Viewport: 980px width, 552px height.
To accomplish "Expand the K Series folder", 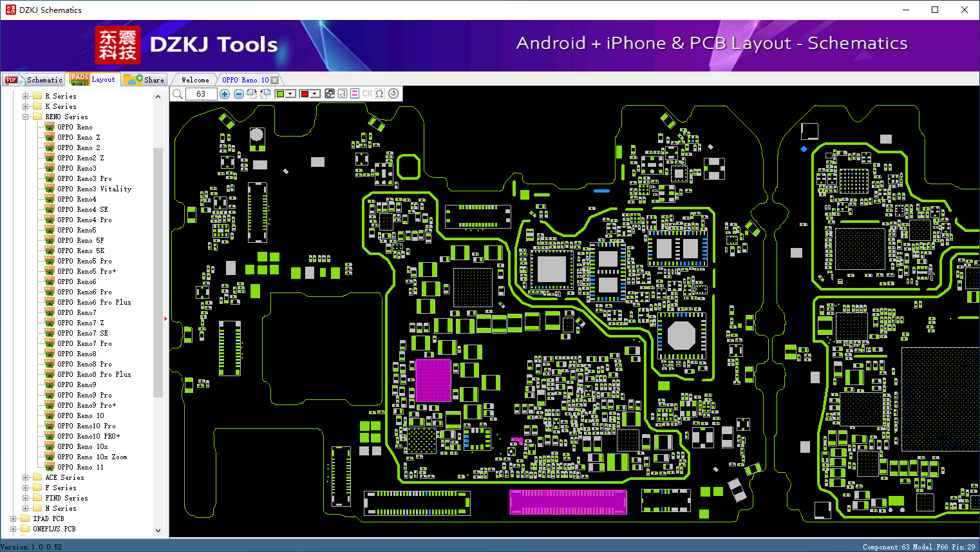I will [x=26, y=106].
